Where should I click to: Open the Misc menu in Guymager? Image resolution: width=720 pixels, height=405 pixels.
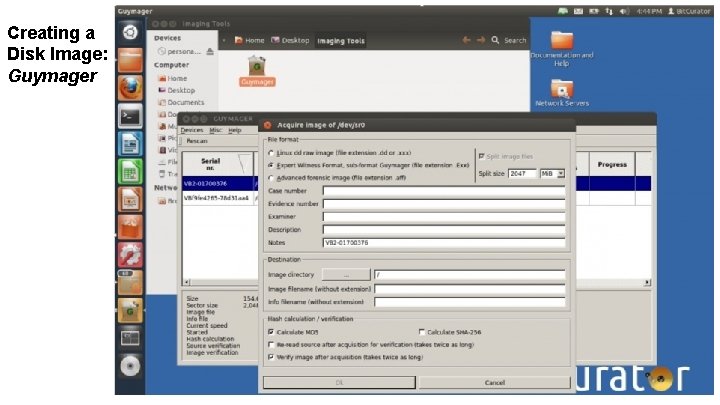(x=215, y=130)
